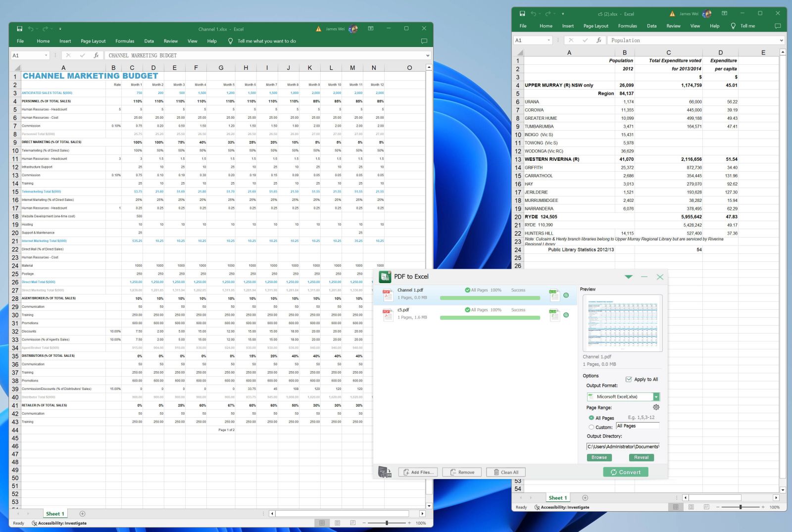The height and width of the screenshot is (532, 792).
Task: Open the Formulas tab in Channel 1.xlsx
Action: tap(125, 41)
